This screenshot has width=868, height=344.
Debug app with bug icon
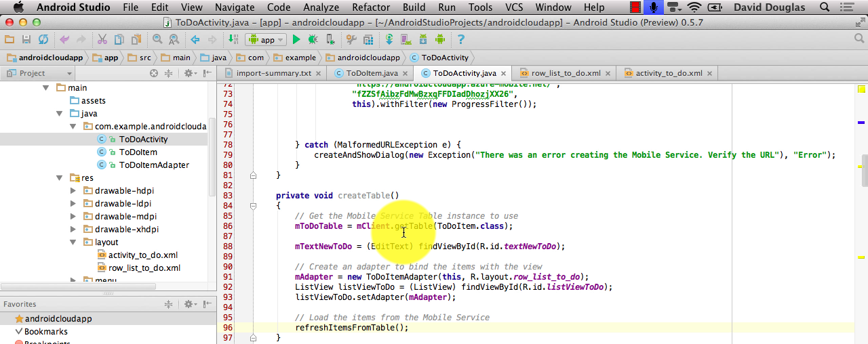313,40
